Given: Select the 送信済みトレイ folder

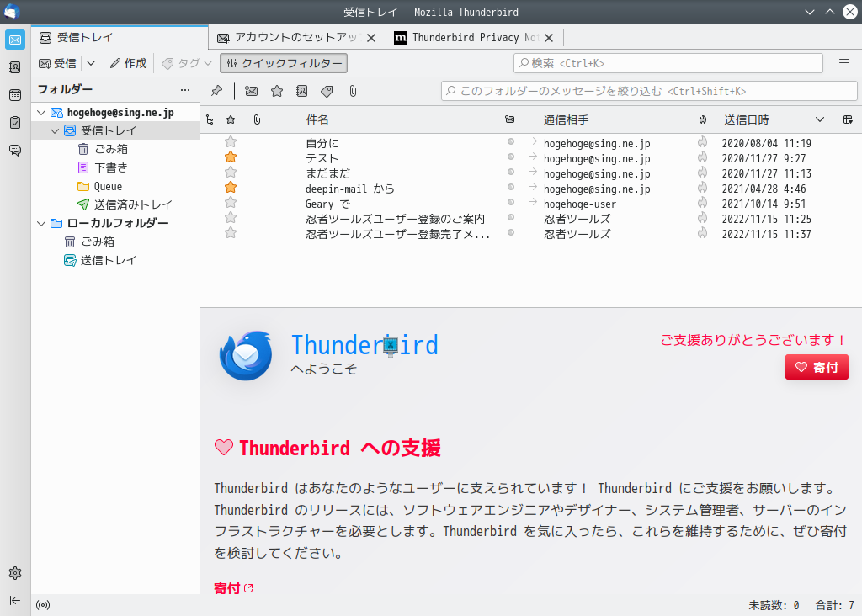Looking at the screenshot, I should tap(115, 205).
